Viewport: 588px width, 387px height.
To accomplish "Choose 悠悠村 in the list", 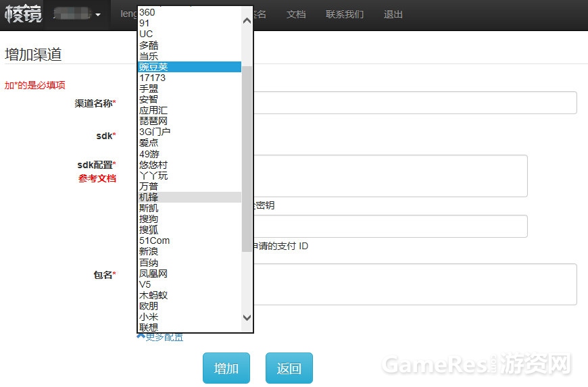I will point(190,165).
